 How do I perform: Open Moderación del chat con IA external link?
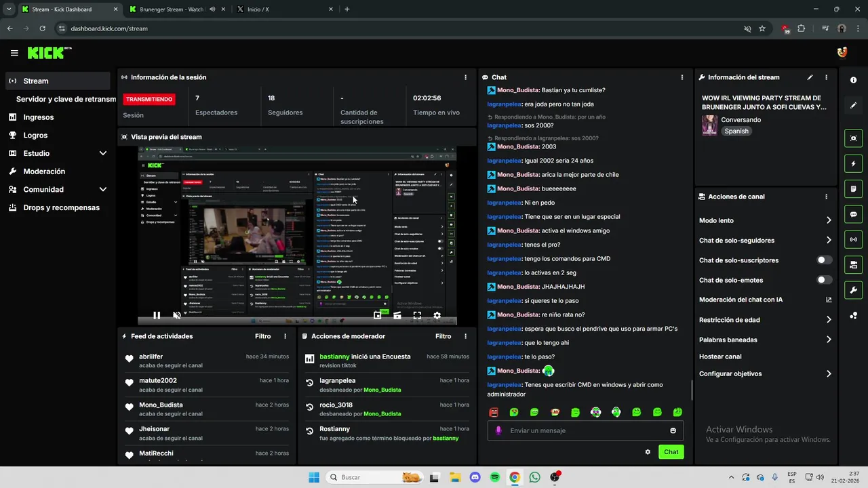point(829,300)
